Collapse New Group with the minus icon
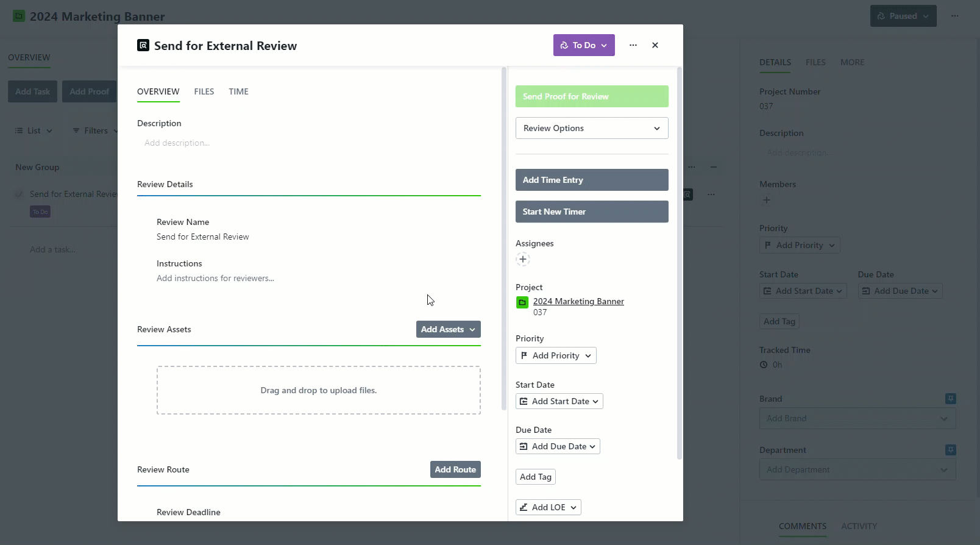Screen dimensions: 980x545 (714, 167)
